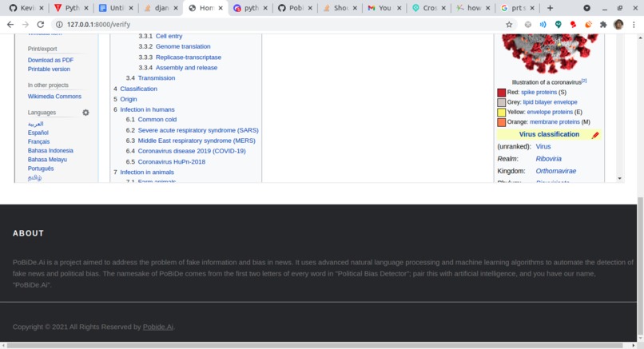
Task: Click Download as PDF link
Action: click(x=50, y=60)
